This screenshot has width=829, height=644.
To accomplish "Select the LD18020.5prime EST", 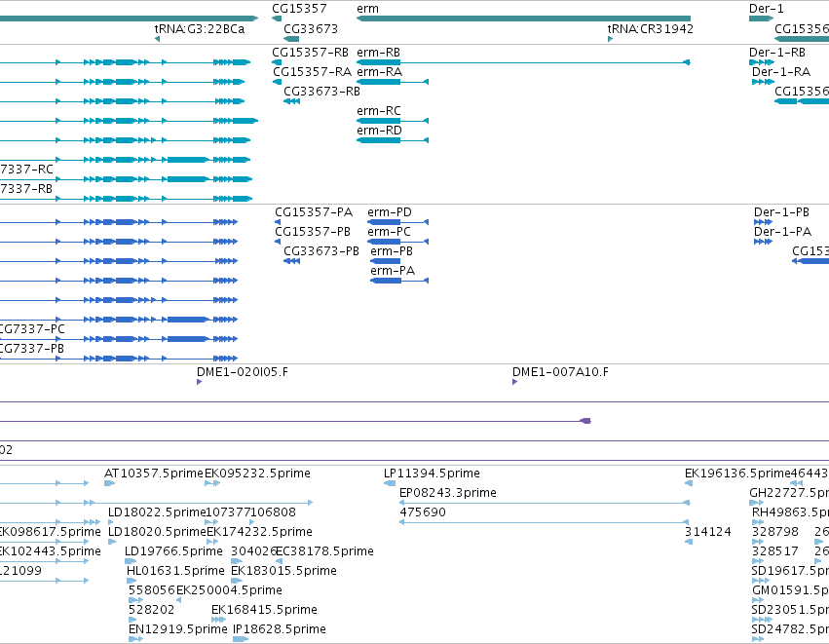I will [112, 542].
